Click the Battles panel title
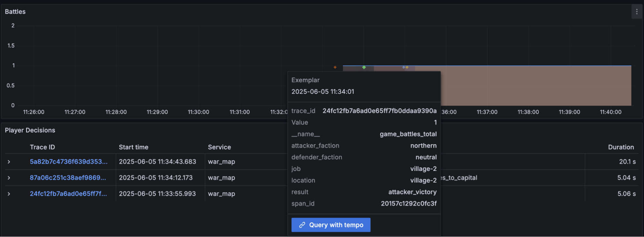The width and height of the screenshot is (644, 237). [15, 12]
